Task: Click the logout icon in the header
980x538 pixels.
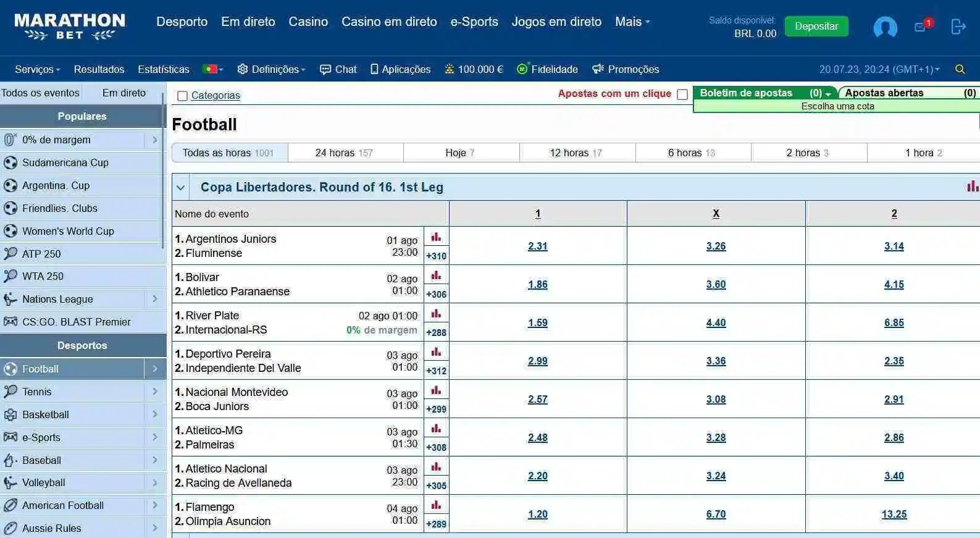Action: (958, 27)
